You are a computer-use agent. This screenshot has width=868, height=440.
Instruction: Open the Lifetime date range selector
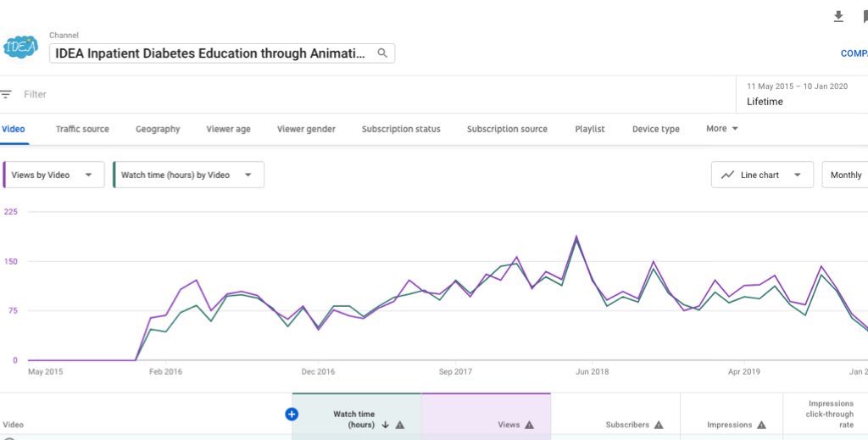click(802, 94)
